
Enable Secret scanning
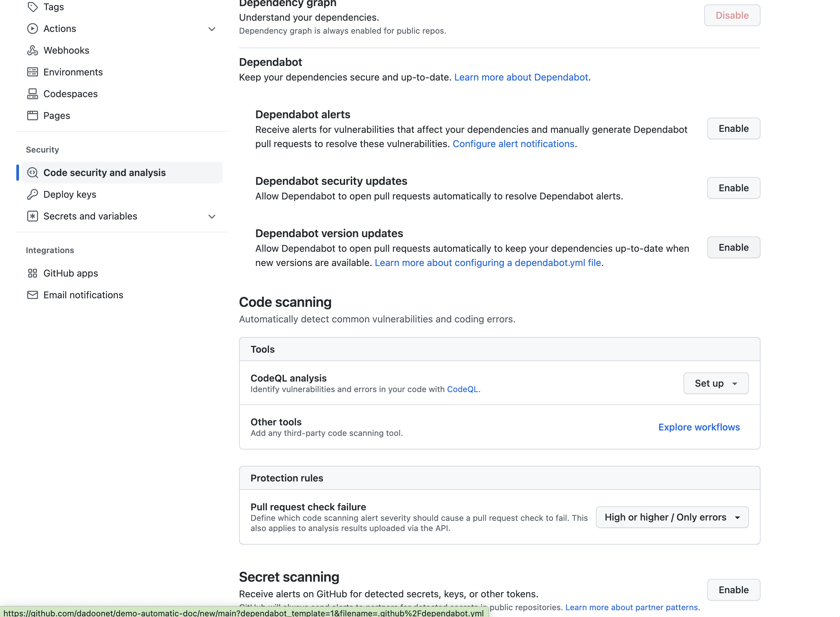pyautogui.click(x=734, y=590)
